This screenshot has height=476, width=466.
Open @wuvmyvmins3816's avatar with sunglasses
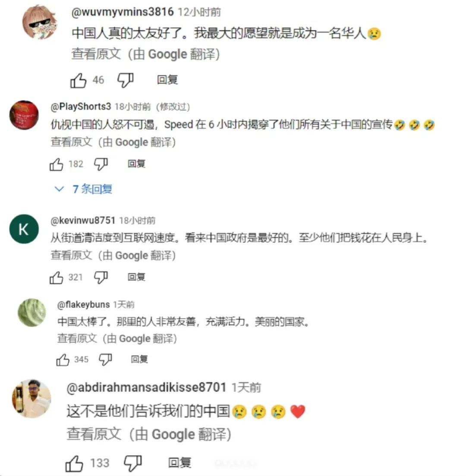click(41, 22)
